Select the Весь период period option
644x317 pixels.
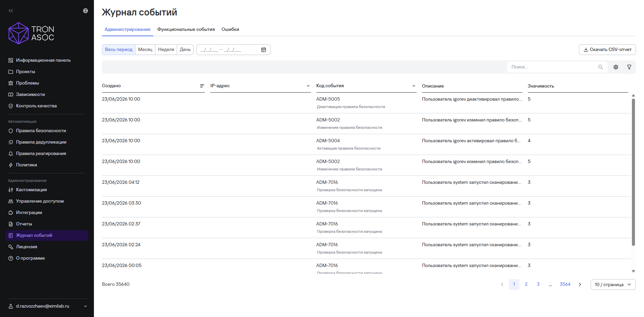pos(119,50)
